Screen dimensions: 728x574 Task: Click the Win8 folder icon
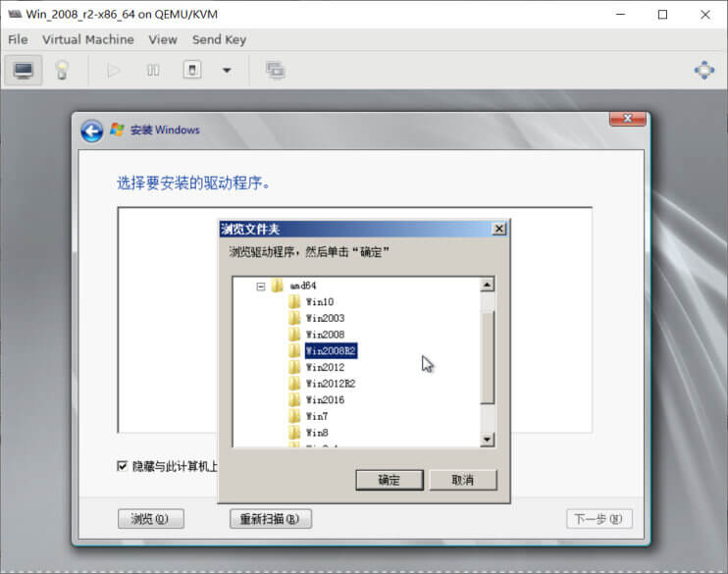(294, 433)
